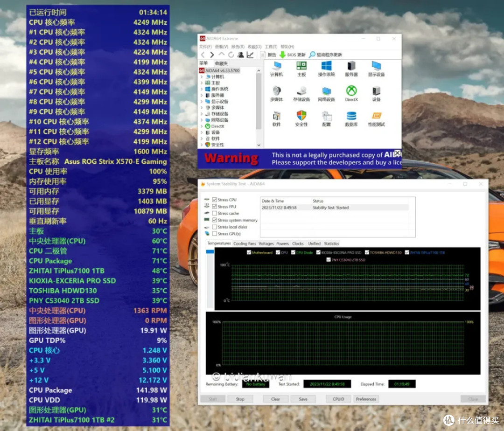Toggle the Motherboard graph checkbox
Viewport: 504px width, 431px height.
coord(249,252)
